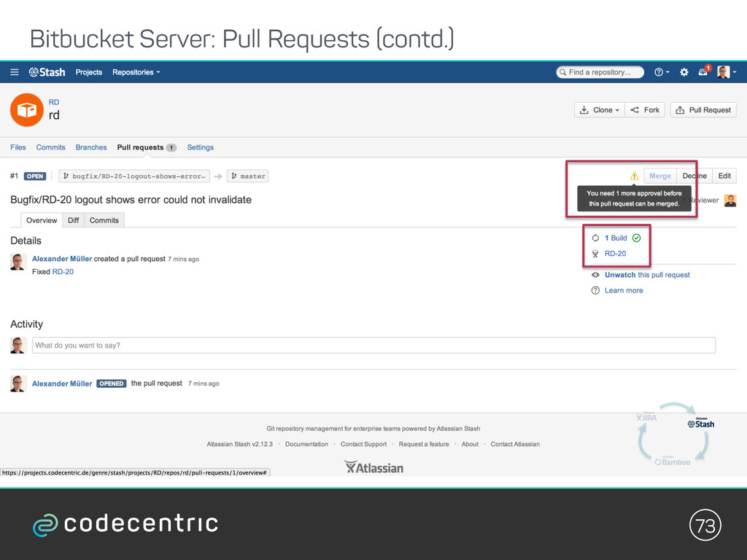Viewport: 747px width, 560px height.
Task: Expand the Clone dropdown button
Action: [x=600, y=110]
